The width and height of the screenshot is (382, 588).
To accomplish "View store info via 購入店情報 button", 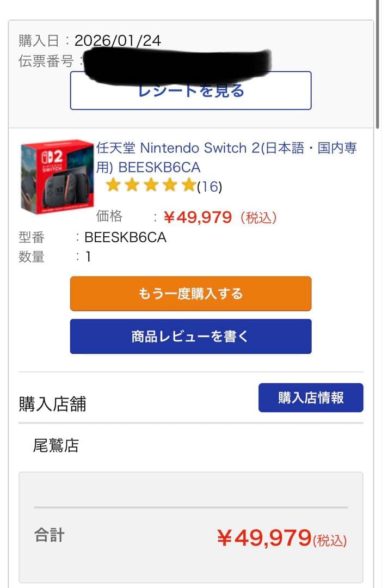I will point(311,397).
